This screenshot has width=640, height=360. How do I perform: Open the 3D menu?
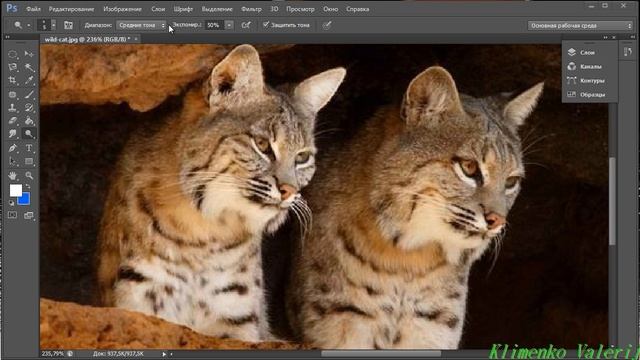click(274, 9)
